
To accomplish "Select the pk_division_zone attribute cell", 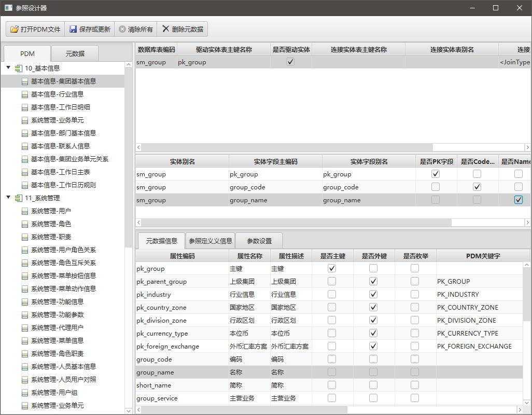I will click(x=182, y=320).
